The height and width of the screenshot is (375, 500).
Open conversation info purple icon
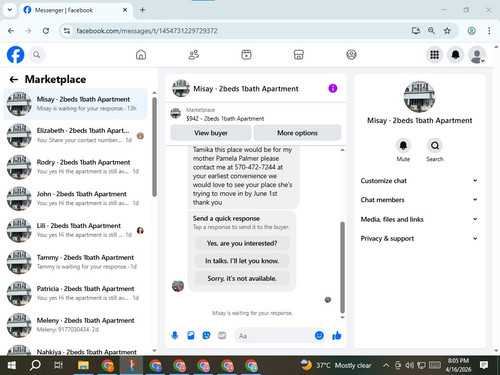click(x=333, y=88)
